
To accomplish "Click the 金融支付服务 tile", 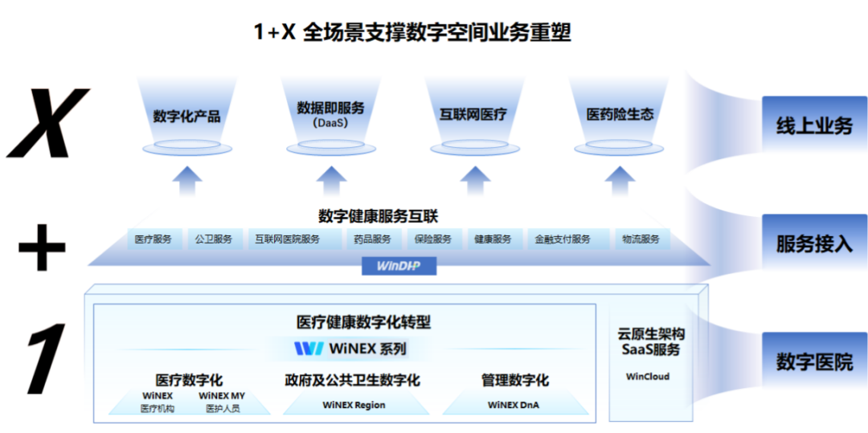I will (563, 239).
